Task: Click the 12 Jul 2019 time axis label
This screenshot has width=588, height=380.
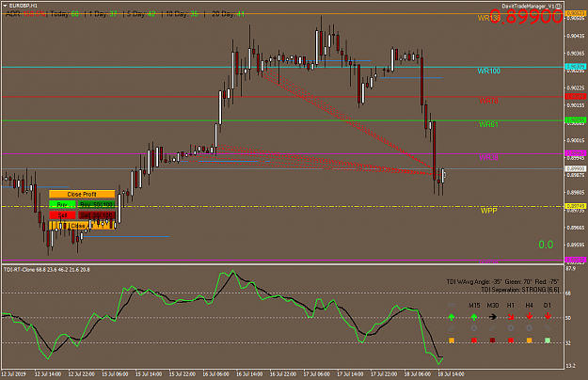Action: click(13, 374)
